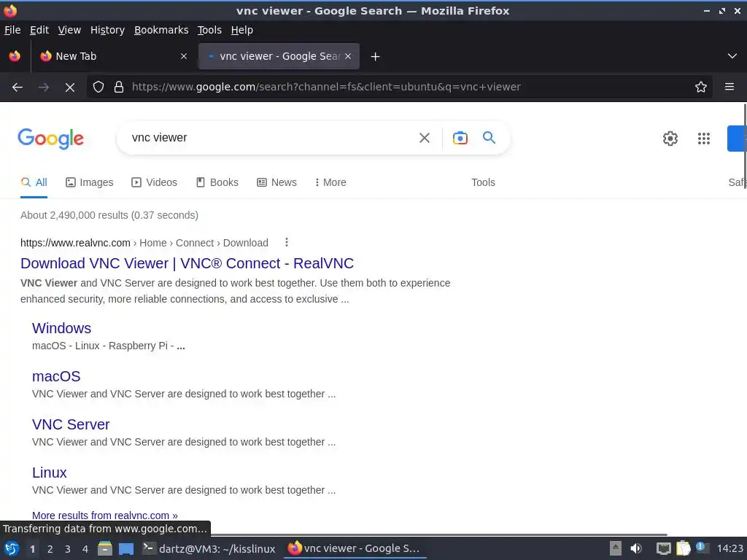Expand the More search filters menu
Screen dimensions: 747x560
(330, 182)
